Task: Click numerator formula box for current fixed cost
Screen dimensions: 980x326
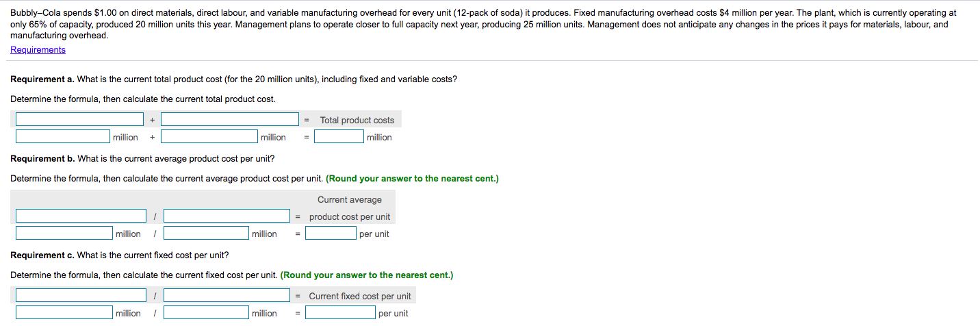Action: pyautogui.click(x=81, y=296)
